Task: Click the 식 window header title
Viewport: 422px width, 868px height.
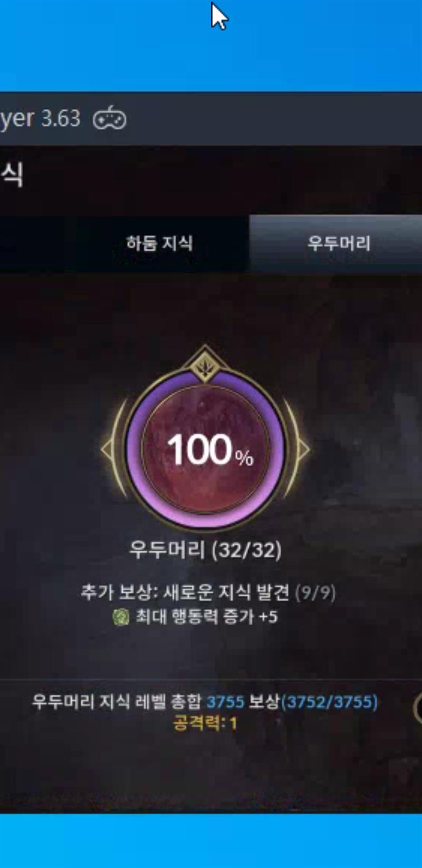Action: [x=11, y=175]
